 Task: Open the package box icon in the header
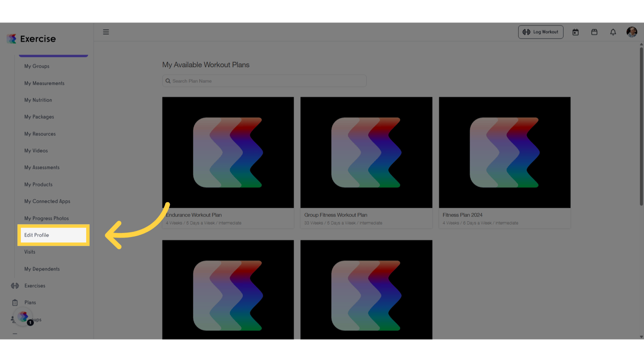[594, 32]
